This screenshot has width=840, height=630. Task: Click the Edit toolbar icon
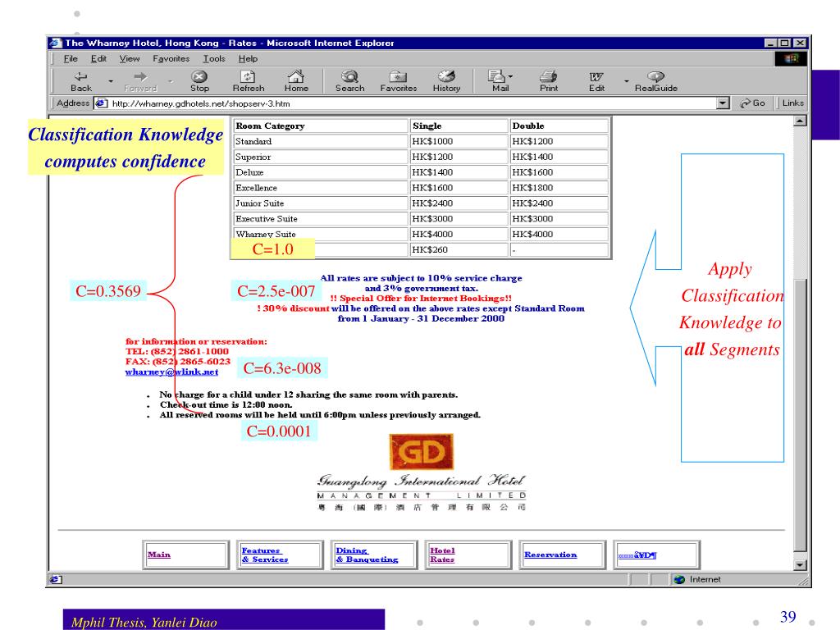[x=596, y=76]
